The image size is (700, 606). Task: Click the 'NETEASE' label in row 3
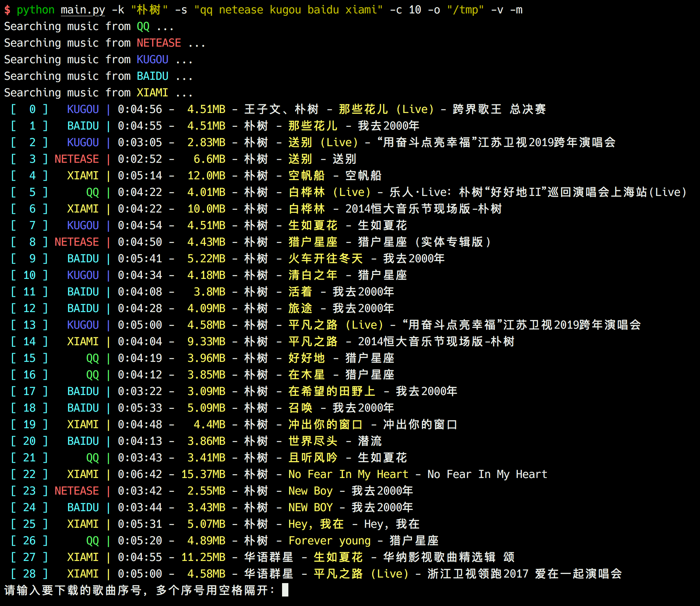pyautogui.click(x=77, y=159)
